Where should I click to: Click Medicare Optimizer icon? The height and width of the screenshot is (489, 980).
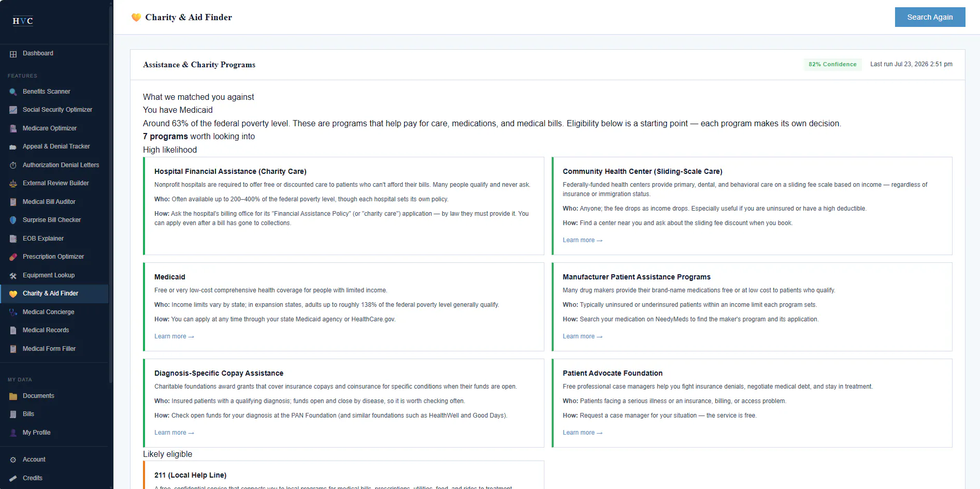tap(13, 128)
